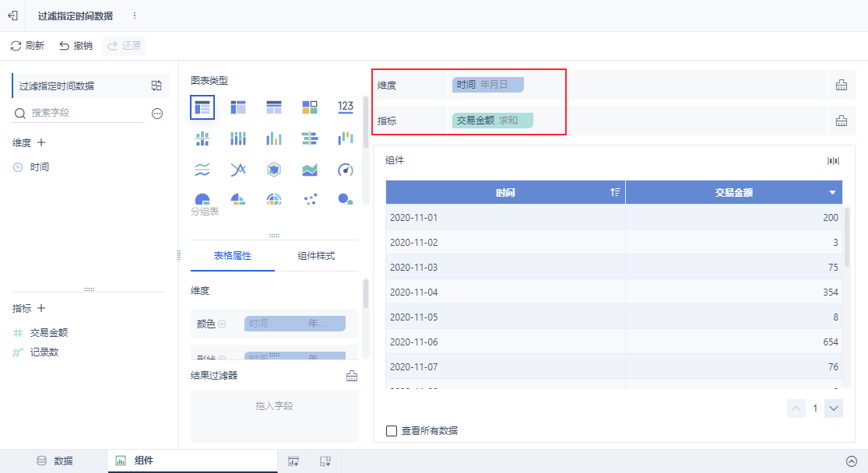Open the three-dot menu beside the title
Image resolution: width=868 pixels, height=473 pixels.
[135, 16]
